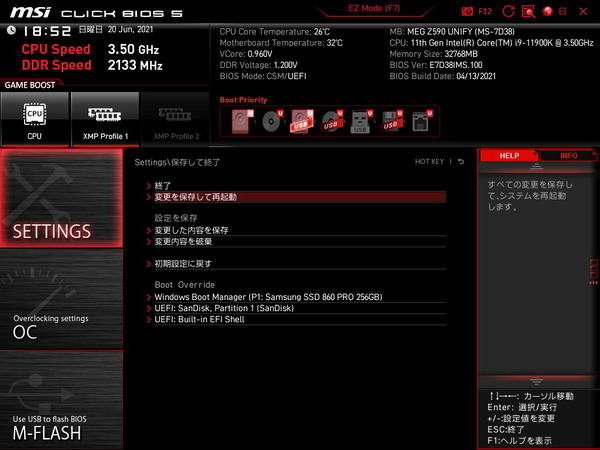The height and width of the screenshot is (450, 600).
Task: Click the back arrow next to HOT KEY
Action: (461, 161)
